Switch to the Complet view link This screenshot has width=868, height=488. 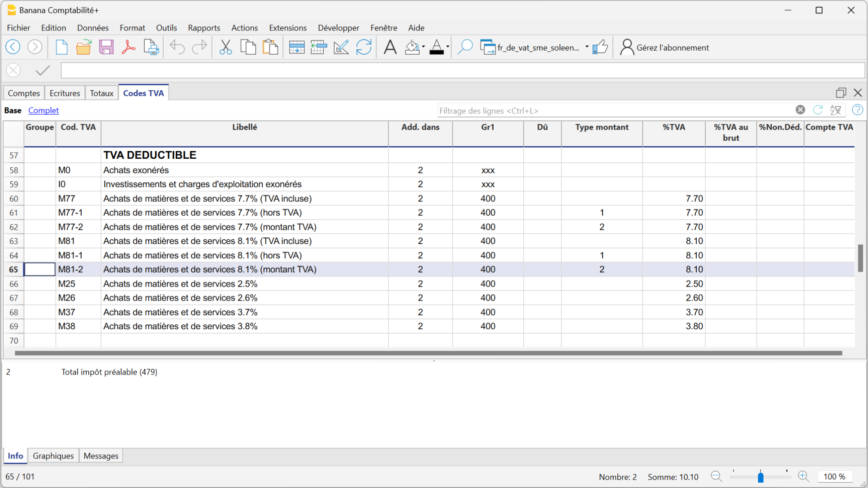pyautogui.click(x=43, y=110)
